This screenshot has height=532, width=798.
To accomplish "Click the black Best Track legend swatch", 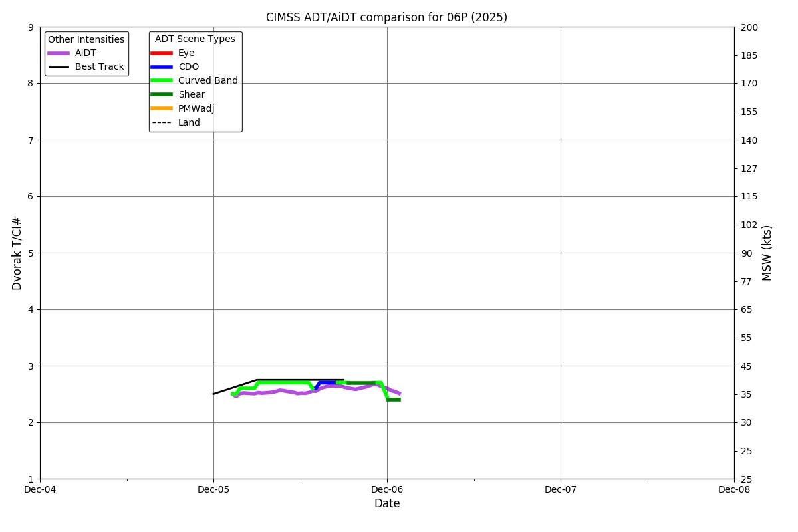I will (x=59, y=67).
